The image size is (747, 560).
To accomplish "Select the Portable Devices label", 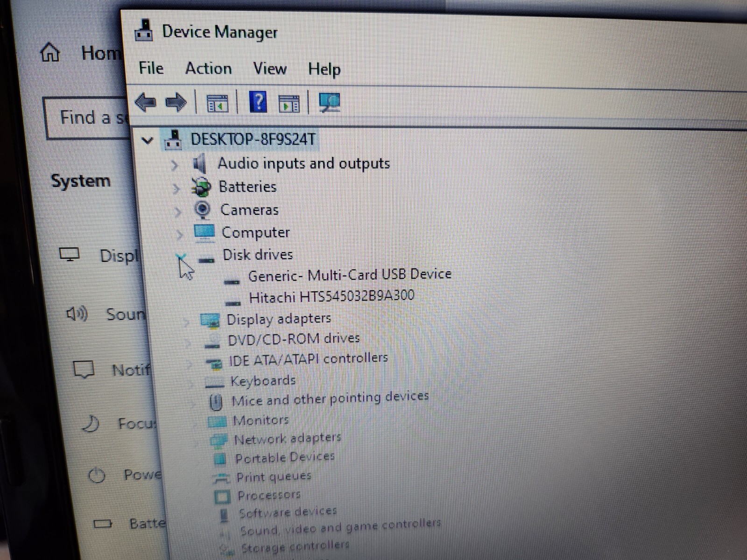I will pyautogui.click(x=285, y=457).
